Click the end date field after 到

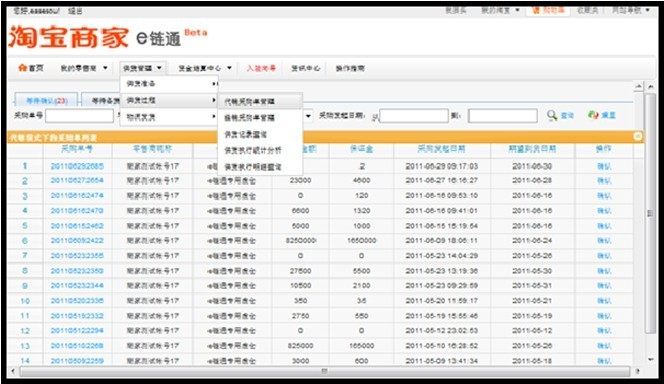(x=503, y=116)
